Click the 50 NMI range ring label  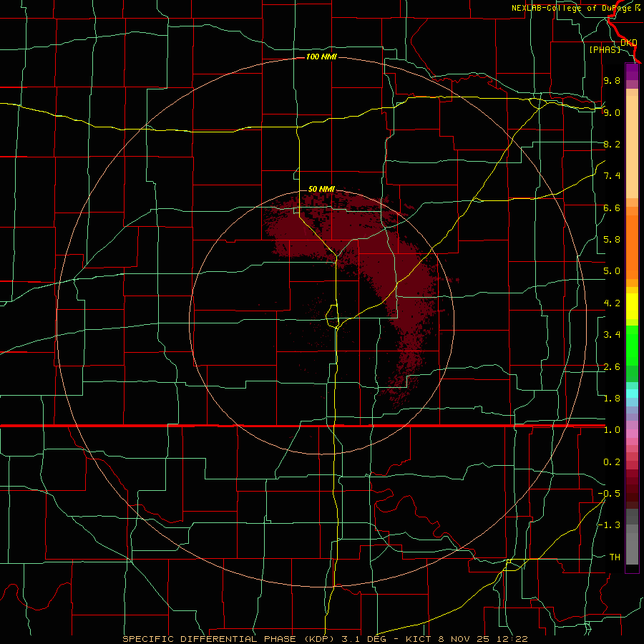coord(321,189)
